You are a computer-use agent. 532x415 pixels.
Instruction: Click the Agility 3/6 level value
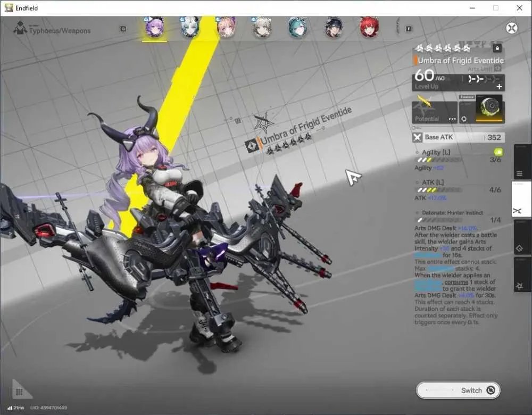point(495,160)
